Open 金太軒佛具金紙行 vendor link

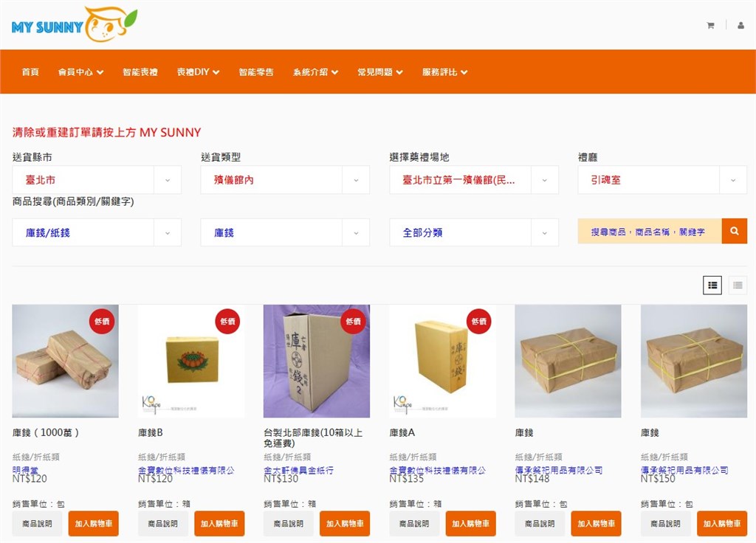tap(298, 470)
